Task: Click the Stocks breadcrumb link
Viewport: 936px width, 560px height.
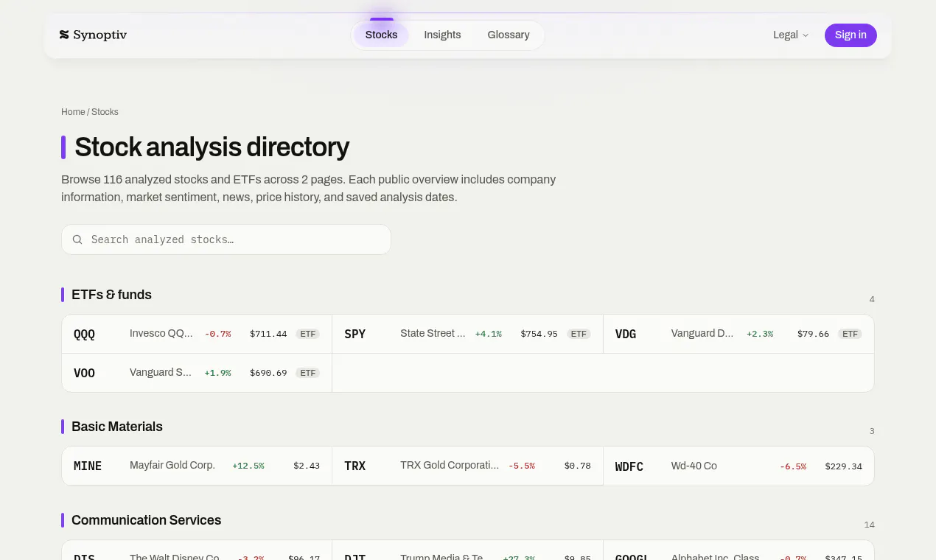Action: point(105,112)
